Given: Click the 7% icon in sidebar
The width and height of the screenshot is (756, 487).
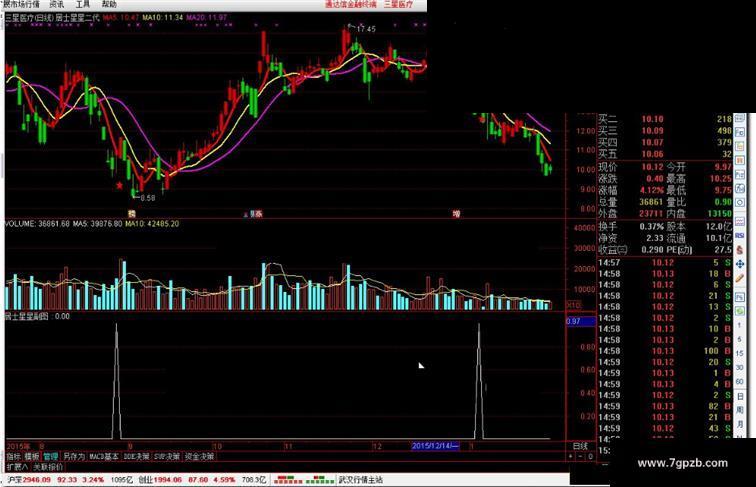Looking at the screenshot, I should (x=740, y=297).
